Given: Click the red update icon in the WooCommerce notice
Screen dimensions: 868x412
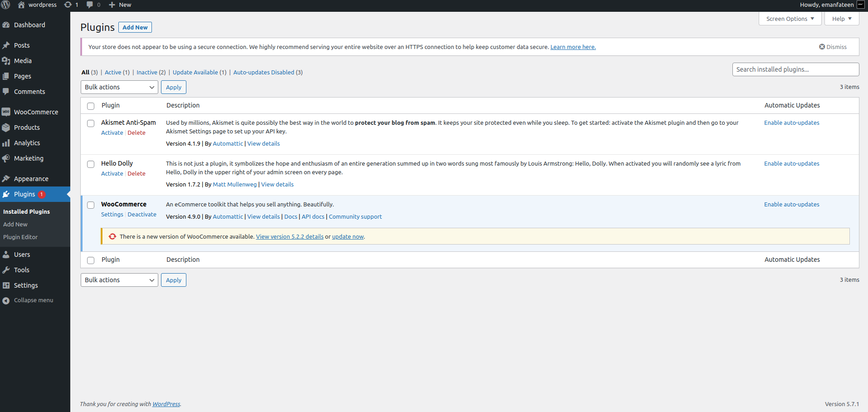Looking at the screenshot, I should [x=112, y=236].
